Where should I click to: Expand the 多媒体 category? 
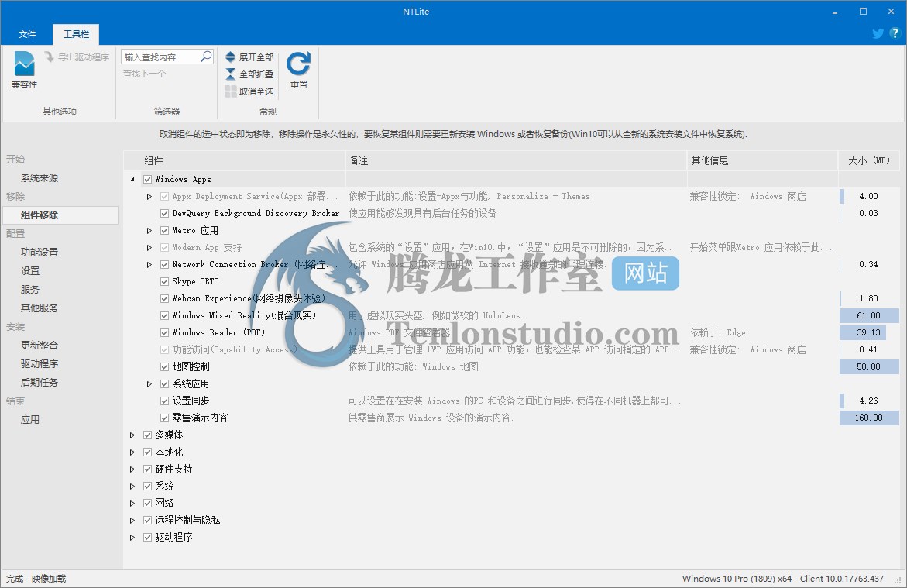click(132, 435)
